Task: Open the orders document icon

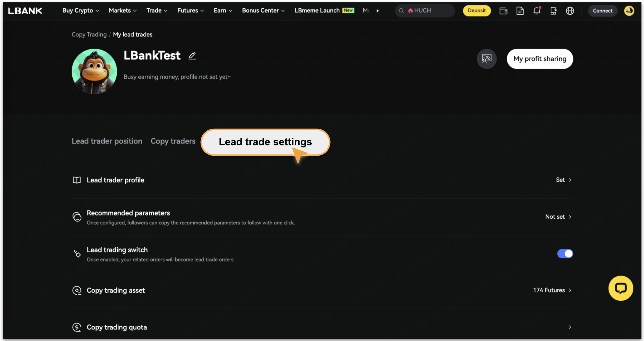Action: (520, 11)
